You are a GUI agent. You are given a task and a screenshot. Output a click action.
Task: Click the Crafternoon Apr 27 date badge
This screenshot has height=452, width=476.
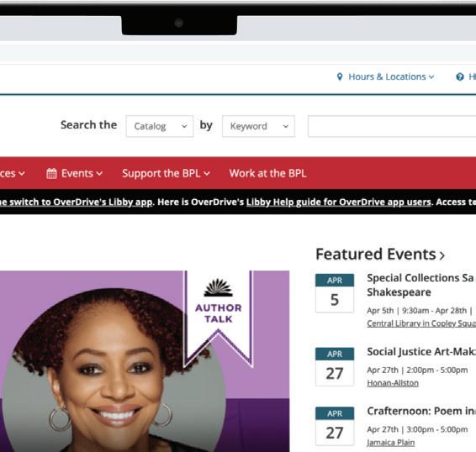pyautogui.click(x=335, y=426)
